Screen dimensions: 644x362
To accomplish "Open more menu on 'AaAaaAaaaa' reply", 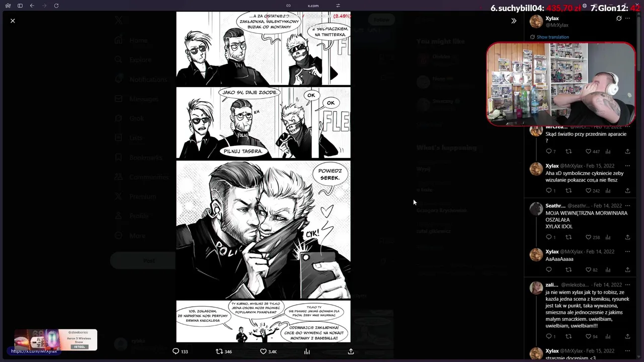I will click(x=627, y=251).
